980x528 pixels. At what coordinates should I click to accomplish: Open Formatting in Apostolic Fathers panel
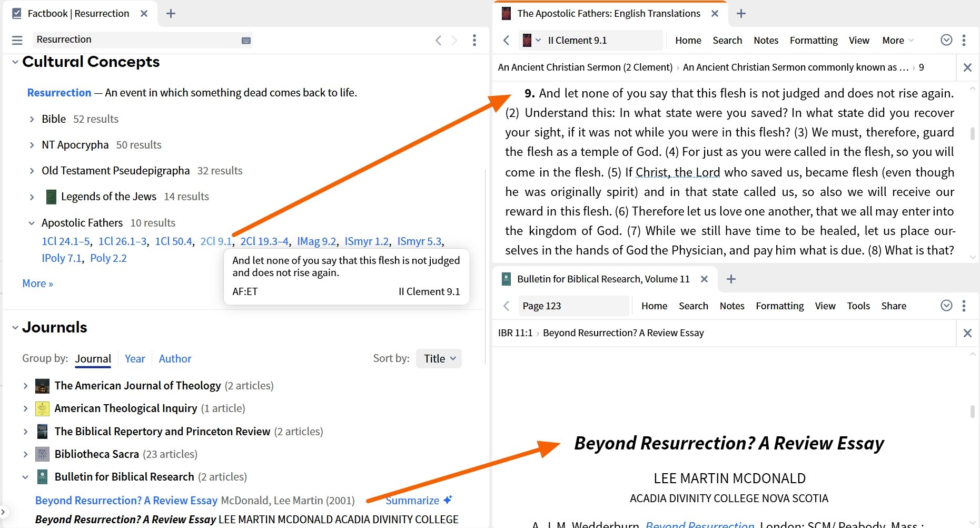coord(814,40)
